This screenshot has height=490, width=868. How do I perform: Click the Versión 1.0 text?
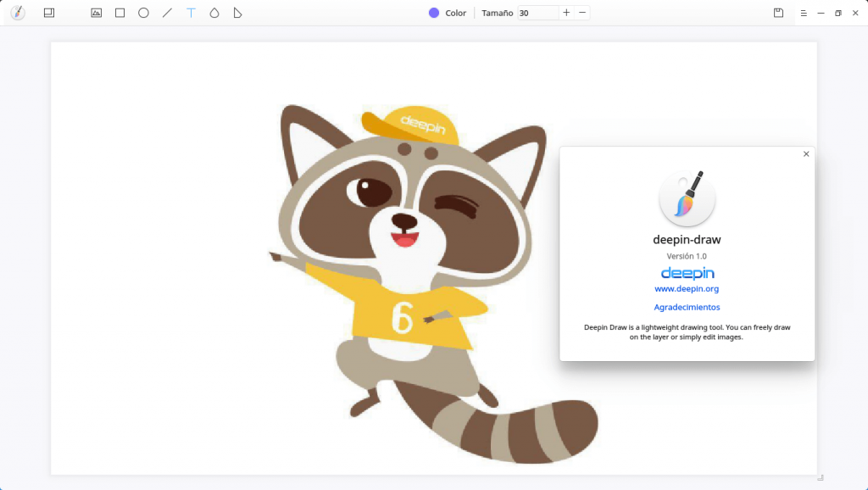[687, 256]
